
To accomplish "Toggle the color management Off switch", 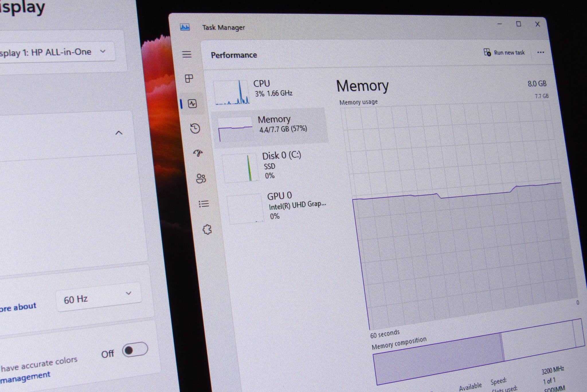I will [135, 350].
